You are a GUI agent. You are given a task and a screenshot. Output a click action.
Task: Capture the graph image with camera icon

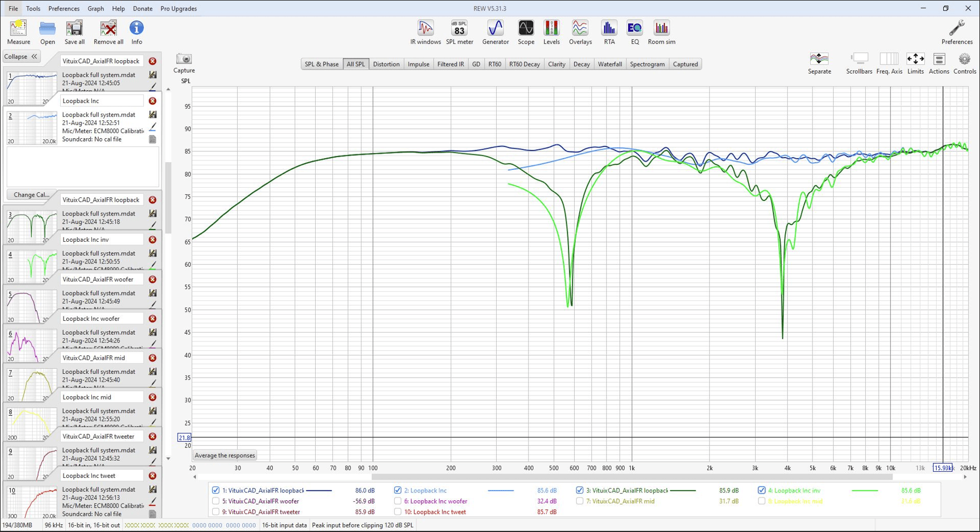(x=184, y=59)
